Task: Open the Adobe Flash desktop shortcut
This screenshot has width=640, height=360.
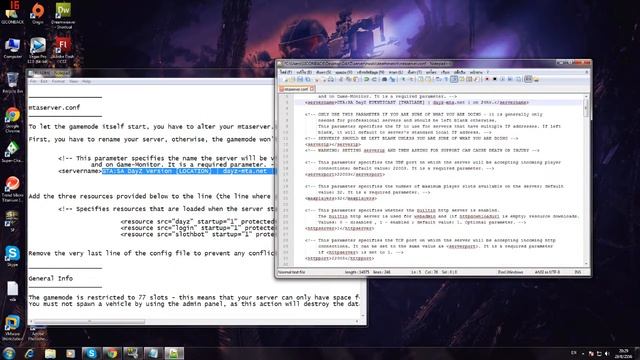Action: [62, 50]
